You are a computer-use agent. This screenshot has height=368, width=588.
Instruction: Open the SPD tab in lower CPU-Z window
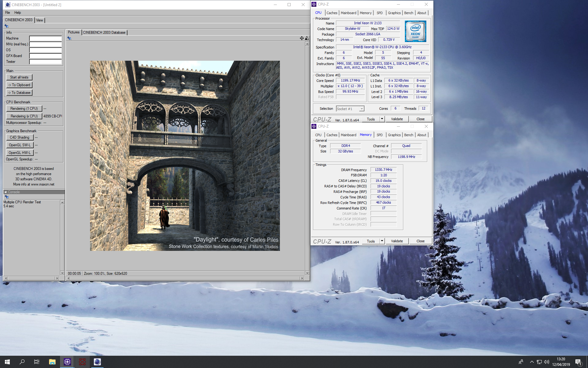point(379,135)
